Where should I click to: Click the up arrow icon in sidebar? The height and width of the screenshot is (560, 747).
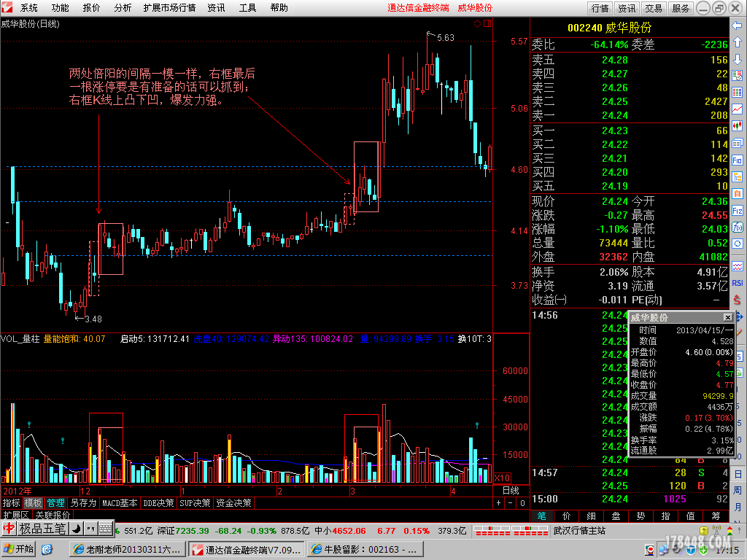click(738, 41)
